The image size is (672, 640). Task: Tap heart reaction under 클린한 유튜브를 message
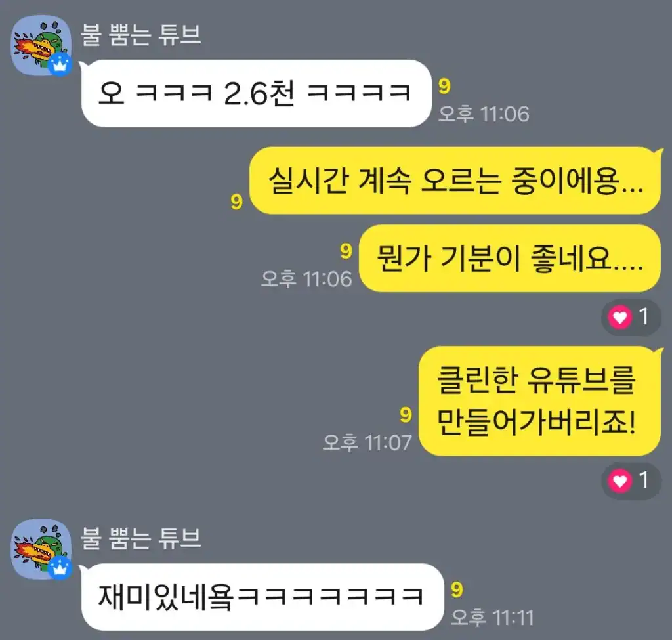(x=619, y=481)
